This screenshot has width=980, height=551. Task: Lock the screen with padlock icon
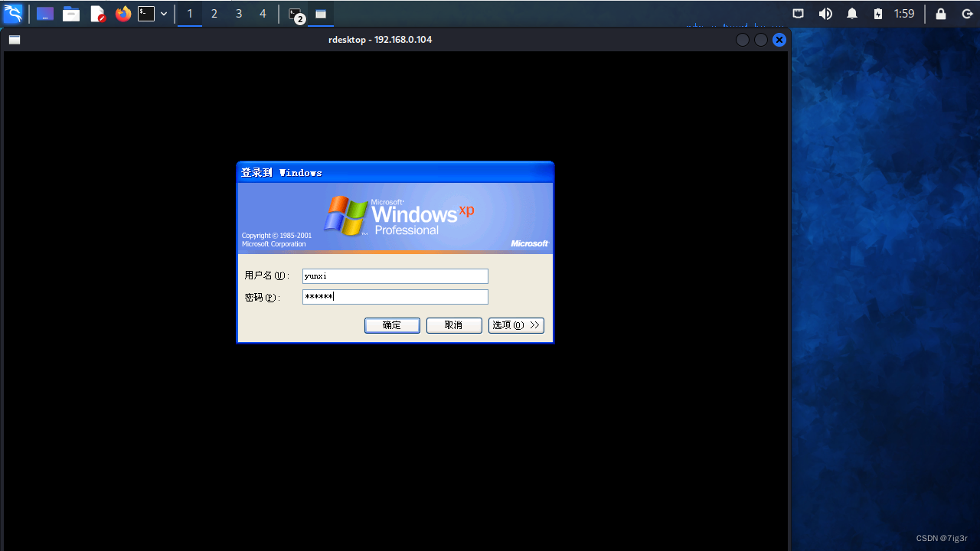(x=941, y=14)
